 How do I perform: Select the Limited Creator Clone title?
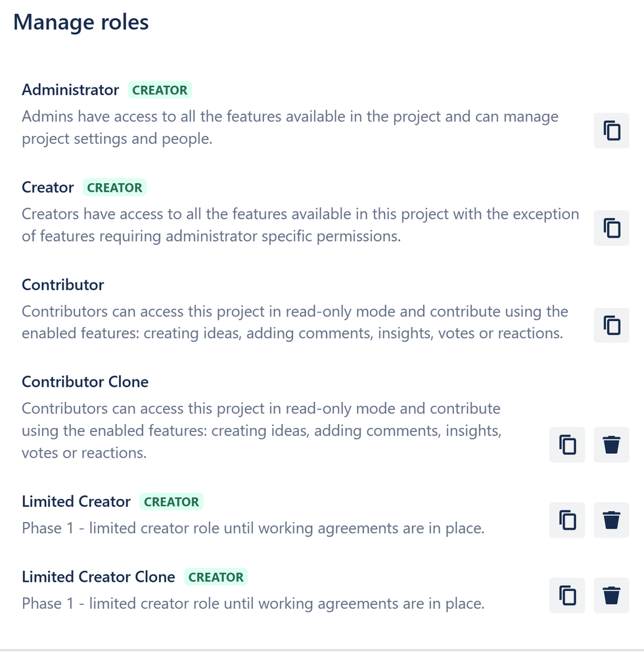[x=99, y=577]
